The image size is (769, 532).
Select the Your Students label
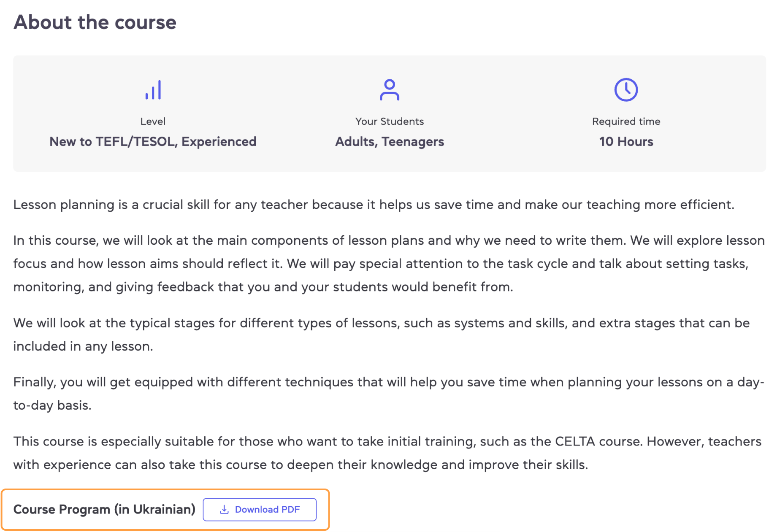pyautogui.click(x=389, y=122)
